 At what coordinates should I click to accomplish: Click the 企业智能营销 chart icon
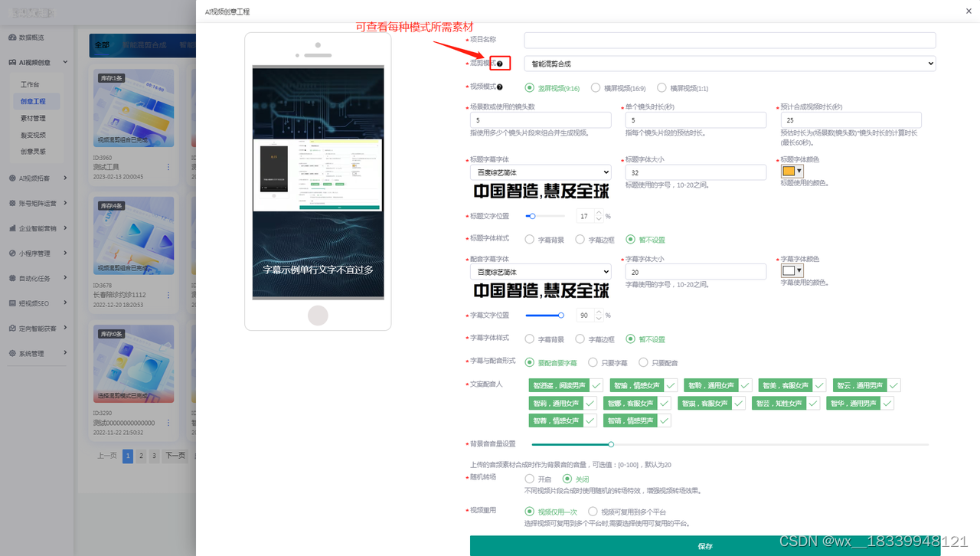12,228
